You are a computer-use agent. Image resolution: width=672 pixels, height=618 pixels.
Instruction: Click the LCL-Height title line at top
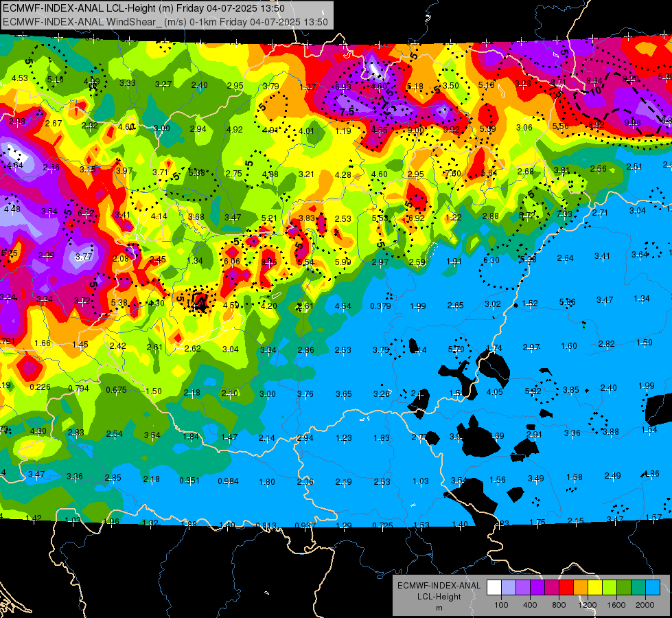143,8
